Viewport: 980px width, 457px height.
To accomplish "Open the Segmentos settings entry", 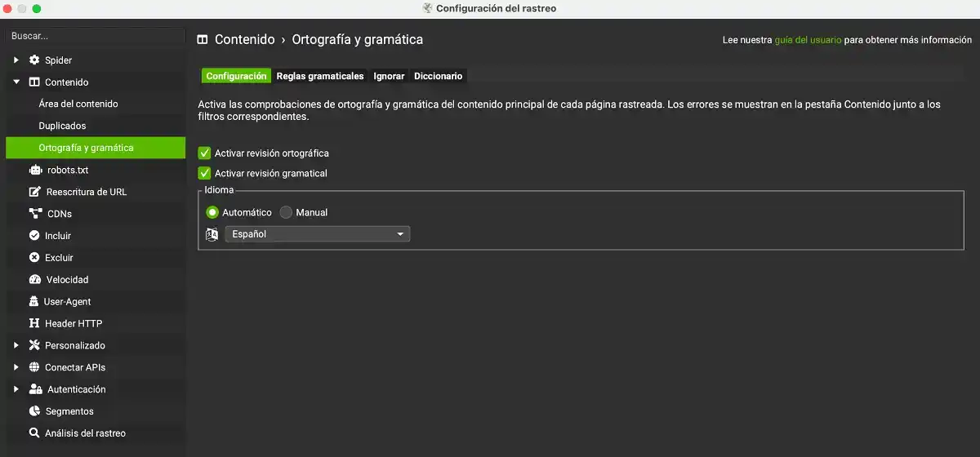I will coord(96,411).
